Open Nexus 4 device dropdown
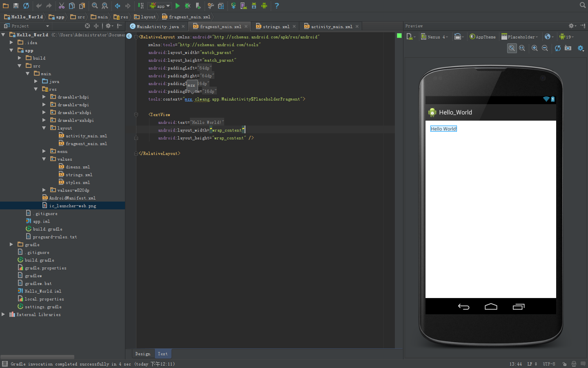Viewport: 588px width, 368px height. click(x=434, y=37)
